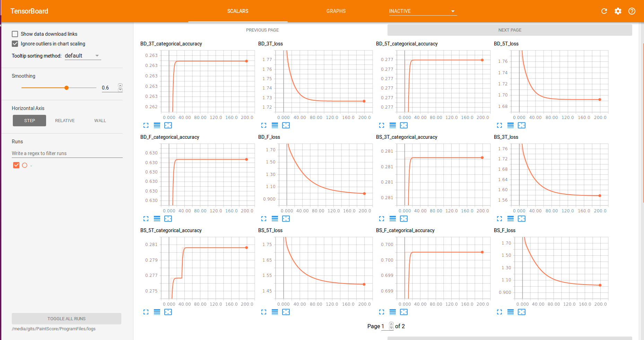
Task: Fit domain to data on BD_3T_loss chart
Action: click(x=286, y=125)
